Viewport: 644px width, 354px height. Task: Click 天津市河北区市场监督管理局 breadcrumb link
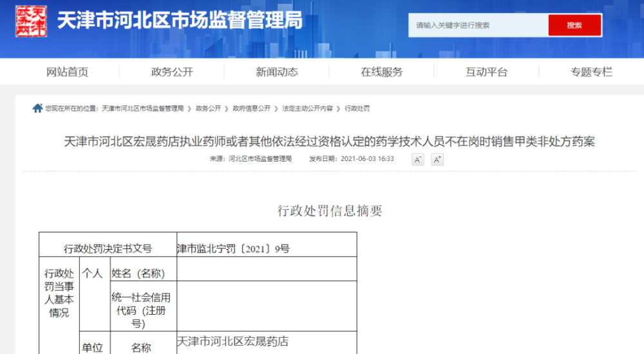pyautogui.click(x=142, y=109)
